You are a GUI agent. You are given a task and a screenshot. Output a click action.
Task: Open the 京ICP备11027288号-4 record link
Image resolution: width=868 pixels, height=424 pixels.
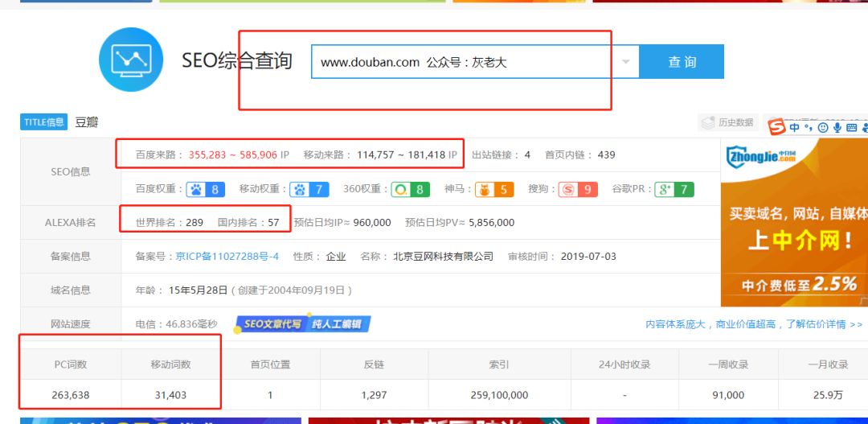(227, 257)
